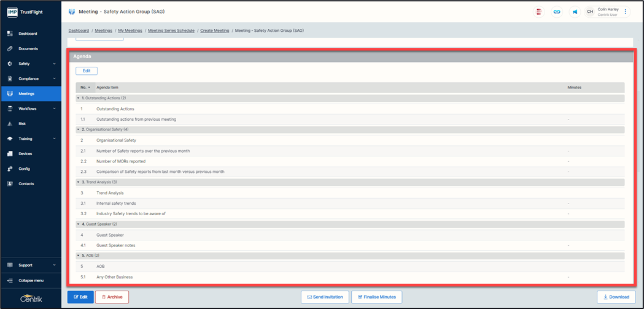Click the Finalise Minutes button
The width and height of the screenshot is (644, 309).
coord(376,297)
